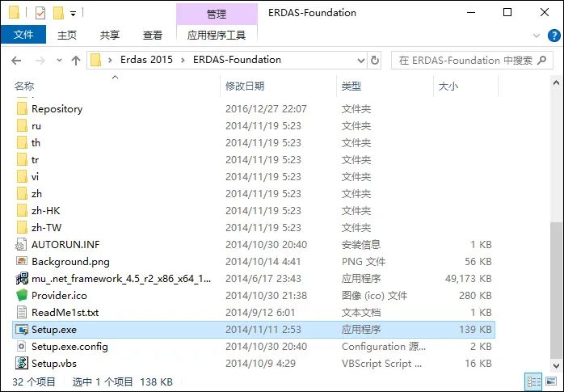Click the PNG 文件 type cell
The width and height of the screenshot is (564, 392).
[364, 261]
